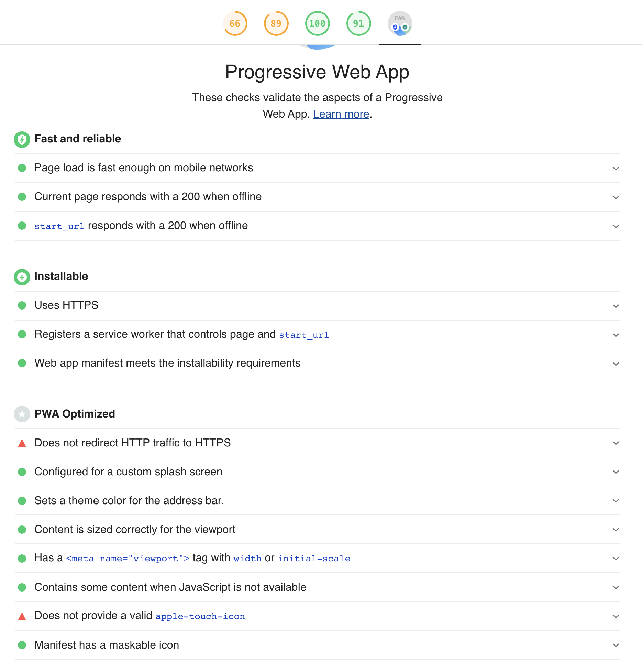Click the Progressive Web App heading
This screenshot has width=642, height=672.
click(317, 72)
